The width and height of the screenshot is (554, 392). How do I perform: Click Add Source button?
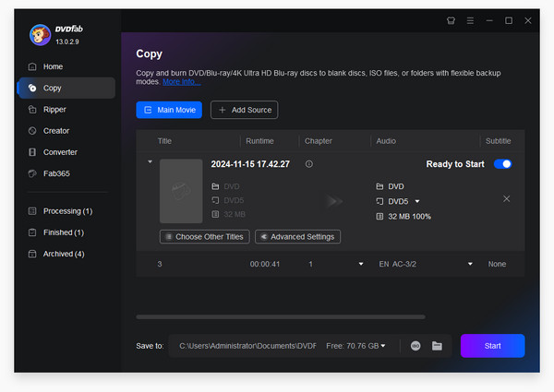[x=244, y=110]
